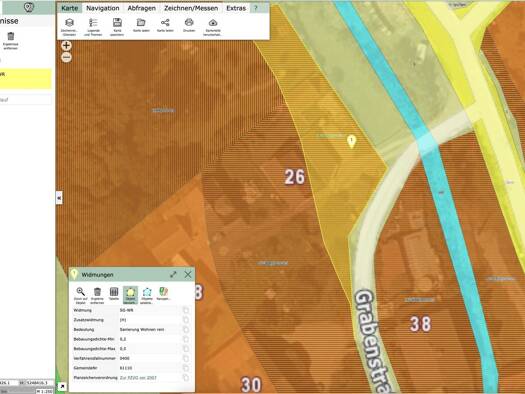Click the yellow location pin on map
Viewport: 525px width, 394px height.
tap(351, 142)
